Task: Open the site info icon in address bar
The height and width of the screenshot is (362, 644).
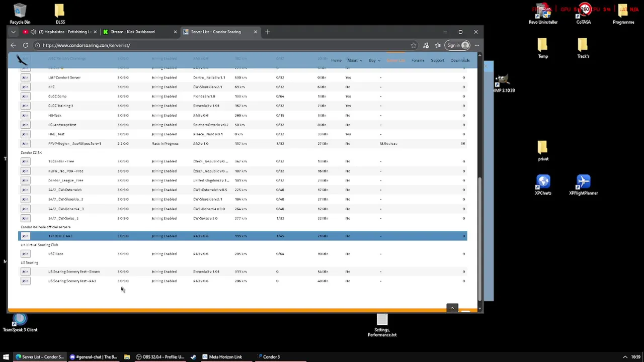Action: 37,45
